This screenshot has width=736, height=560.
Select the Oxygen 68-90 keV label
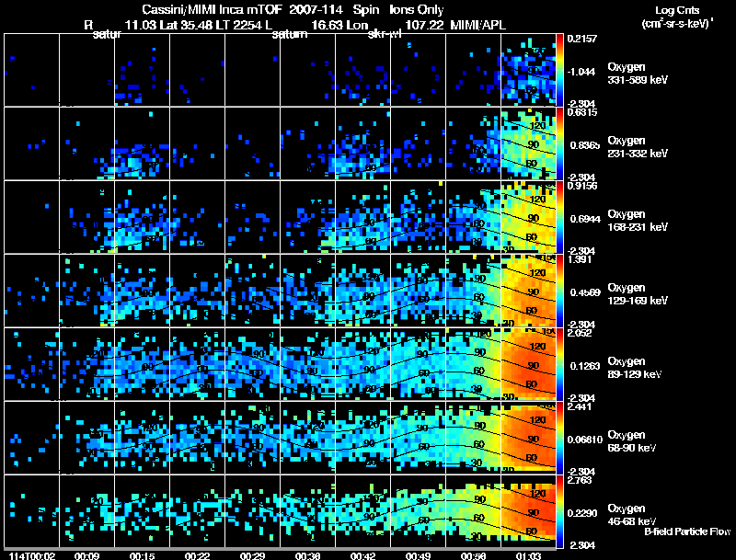click(632, 441)
